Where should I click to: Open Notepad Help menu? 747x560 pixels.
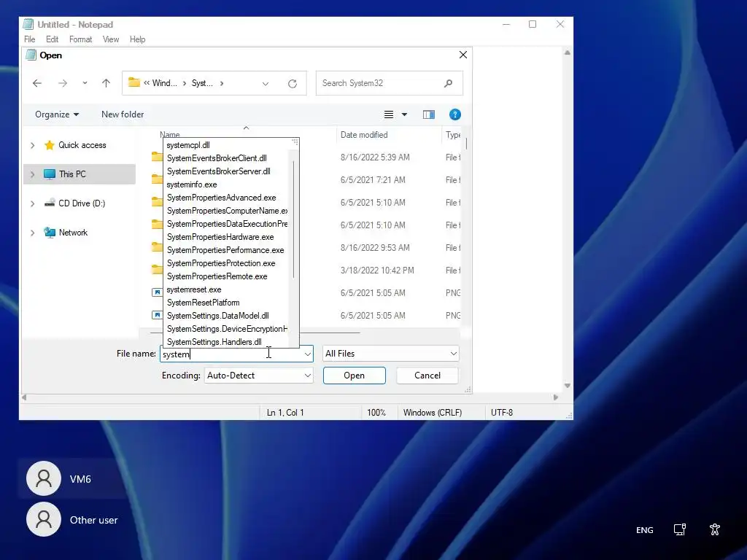(138, 39)
